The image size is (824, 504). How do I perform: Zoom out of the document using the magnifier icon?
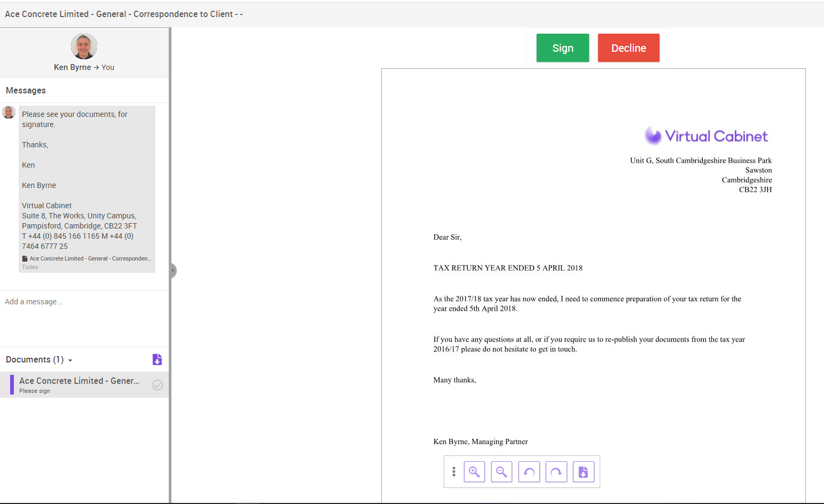[501, 471]
